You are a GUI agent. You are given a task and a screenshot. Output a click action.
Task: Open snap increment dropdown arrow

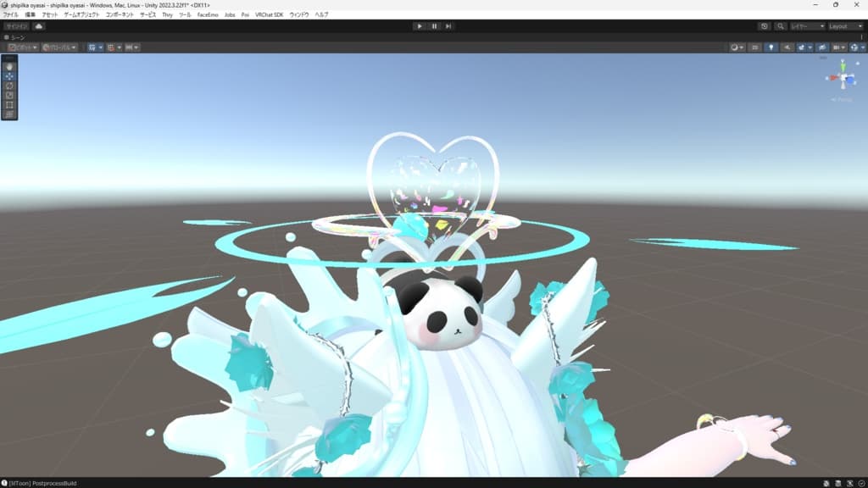click(136, 47)
